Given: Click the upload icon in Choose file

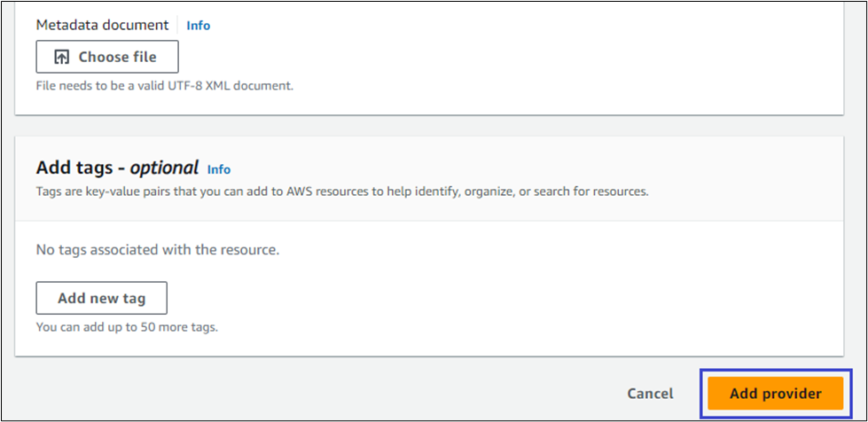Looking at the screenshot, I should [61, 57].
